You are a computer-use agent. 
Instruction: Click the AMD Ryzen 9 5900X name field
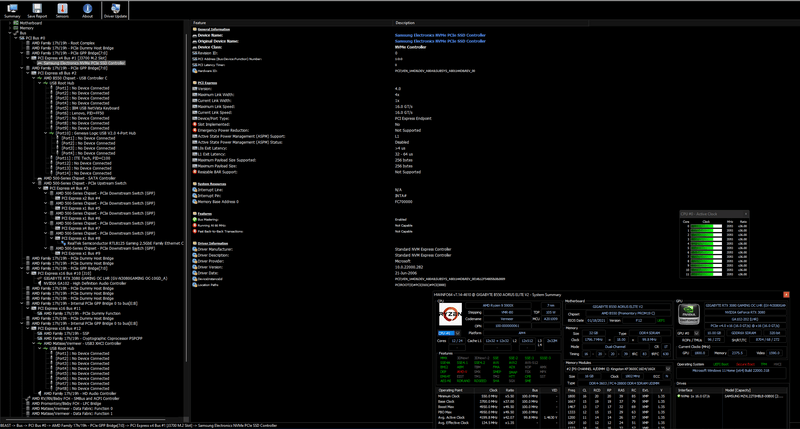pyautogui.click(x=498, y=305)
